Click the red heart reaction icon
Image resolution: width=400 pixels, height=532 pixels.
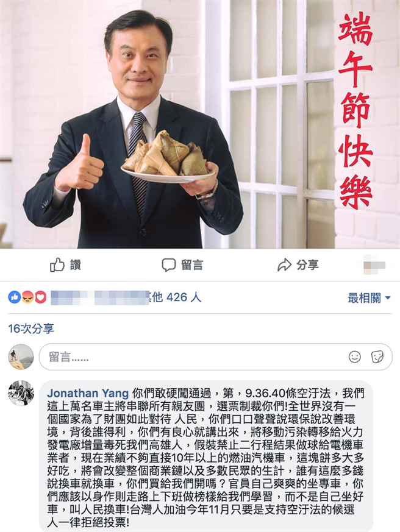coord(40,297)
